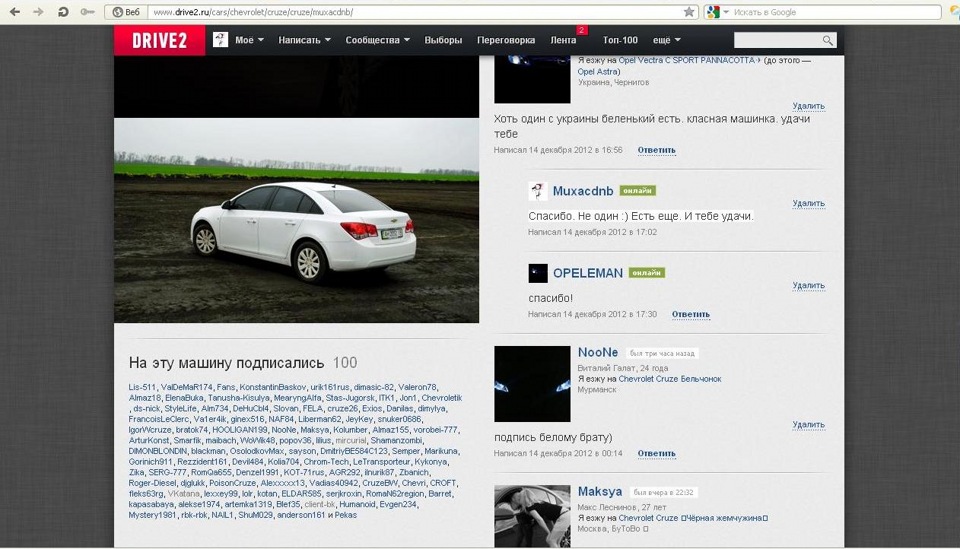Reload the page with the refresh icon
This screenshot has width=960, height=549.
(63, 12)
